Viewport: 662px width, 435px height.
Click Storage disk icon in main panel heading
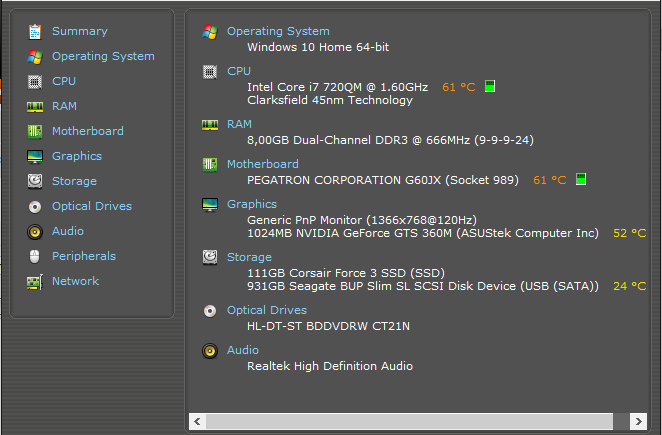[210, 257]
